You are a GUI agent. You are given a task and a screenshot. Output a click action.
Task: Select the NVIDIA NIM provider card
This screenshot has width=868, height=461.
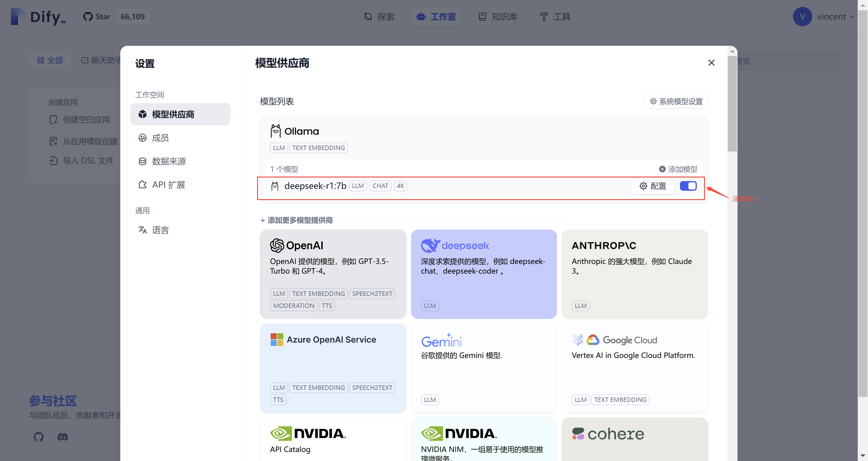tap(483, 439)
